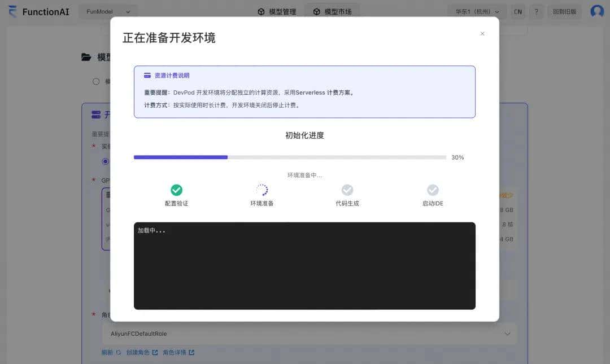Click the 配置验证 completed step icon
The image size is (610, 364).
176,190
